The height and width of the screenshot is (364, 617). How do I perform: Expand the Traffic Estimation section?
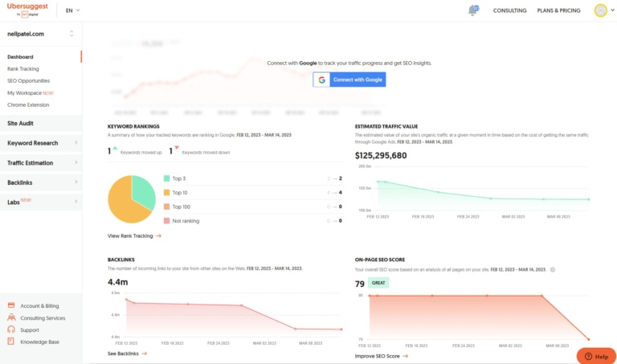click(x=41, y=162)
